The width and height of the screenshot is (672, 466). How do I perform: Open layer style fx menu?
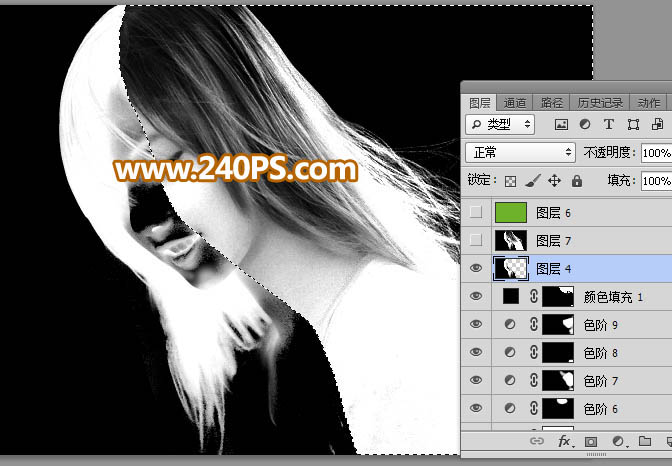click(564, 441)
